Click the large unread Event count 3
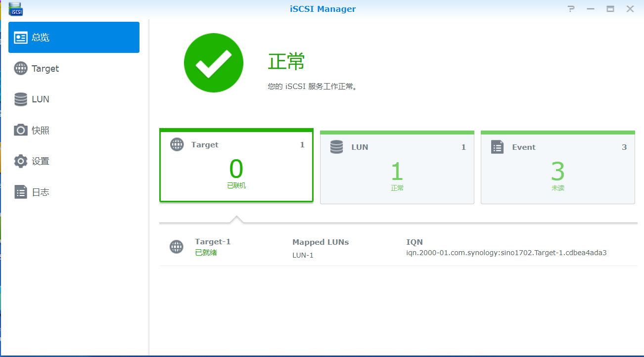Screen dimensions: 644x357 point(557,172)
